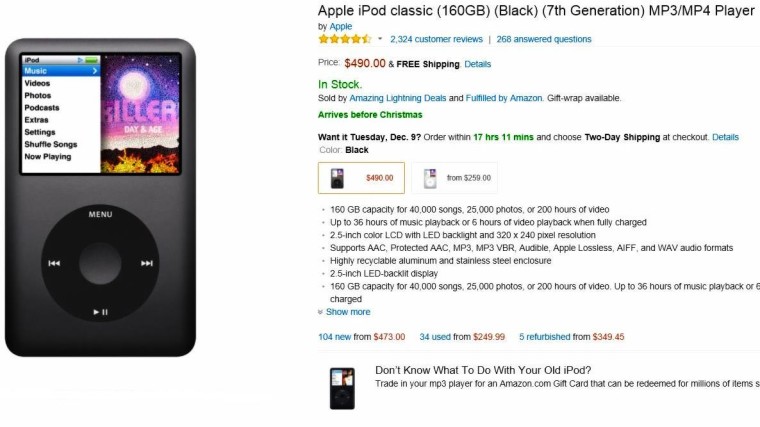Screen dimensions: 760x427
Task: Click the trade-in iPod thumbnail
Action: pos(342,388)
